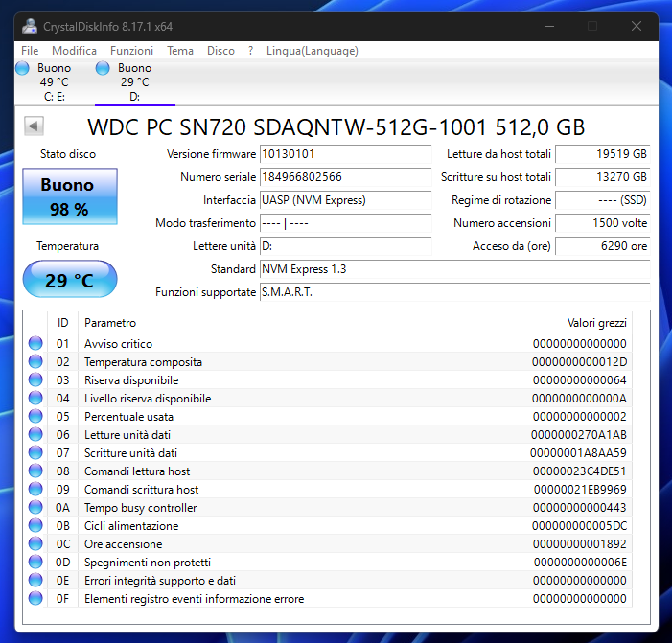Screen dimensions: 672x643
Task: Click the previous disk arrow button
Action: click(x=34, y=126)
